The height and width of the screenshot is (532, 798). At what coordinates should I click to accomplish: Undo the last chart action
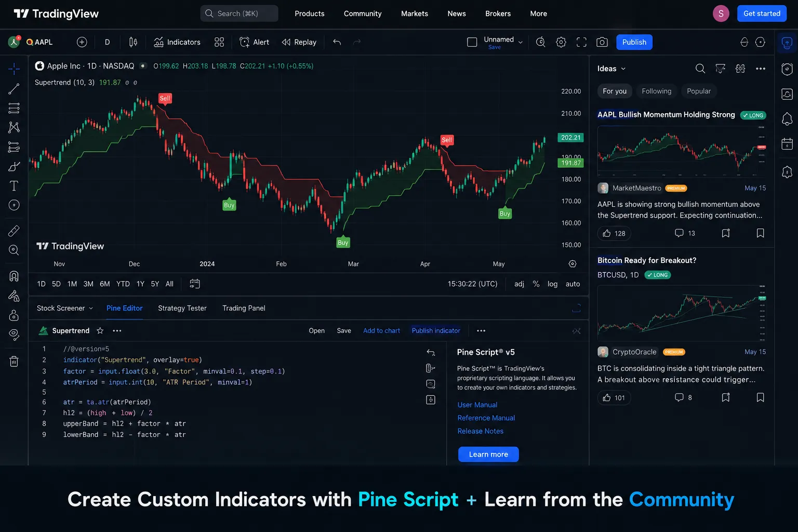[x=337, y=42]
